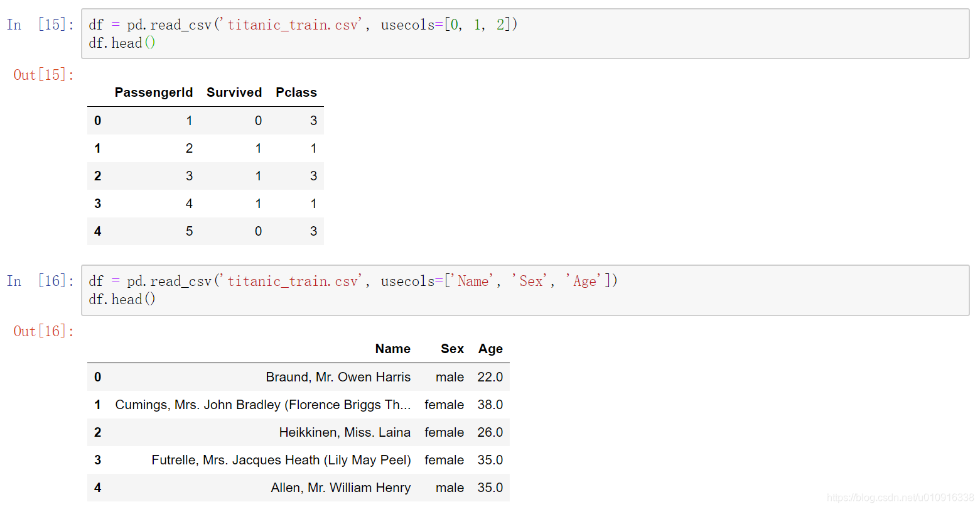Click the row labeled 'Heikkinen, Miss. Laina'

click(344, 432)
